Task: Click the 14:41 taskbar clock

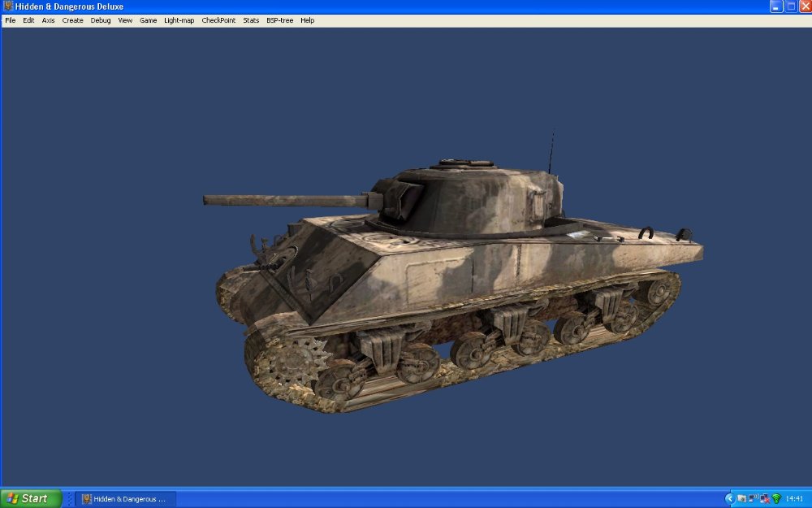Action: pyautogui.click(x=794, y=499)
